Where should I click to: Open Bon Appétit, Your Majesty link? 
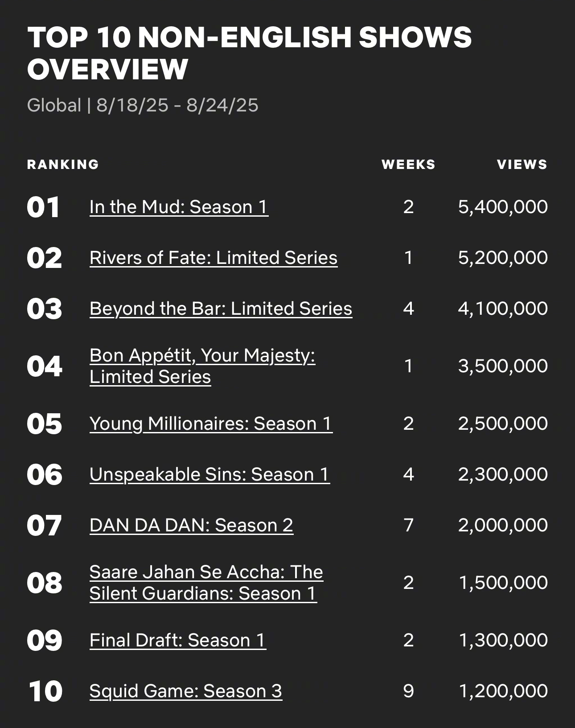click(202, 366)
